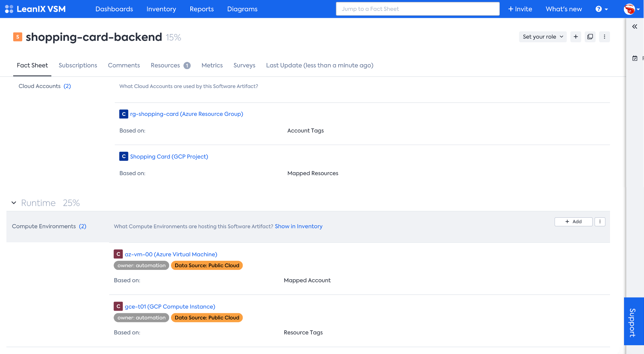
Task: Click the Cloud Accounts count (2)
Action: tap(67, 86)
